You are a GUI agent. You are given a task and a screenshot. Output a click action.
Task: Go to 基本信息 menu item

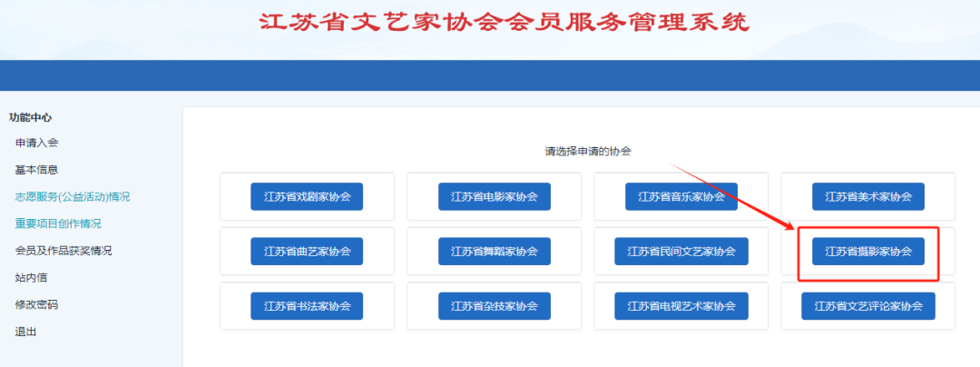[36, 170]
